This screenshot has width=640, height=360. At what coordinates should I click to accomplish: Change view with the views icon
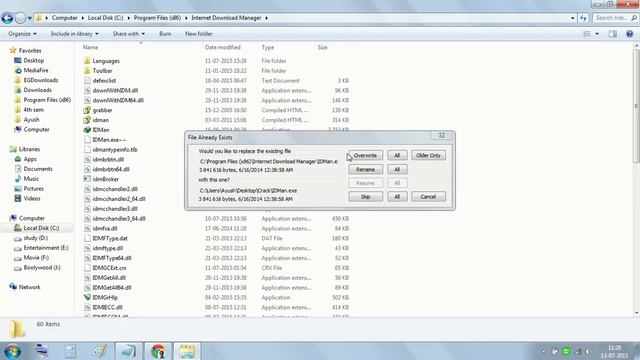click(x=587, y=34)
